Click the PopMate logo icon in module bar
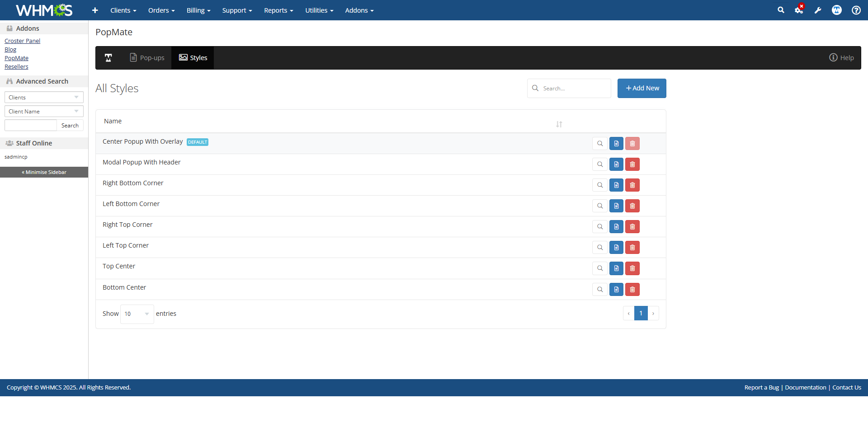Image resolution: width=868 pixels, height=427 pixels. coord(108,58)
